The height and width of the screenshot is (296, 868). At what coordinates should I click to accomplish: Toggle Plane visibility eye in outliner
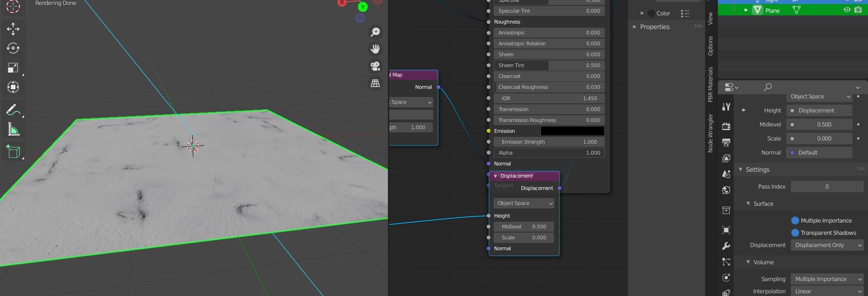pyautogui.click(x=847, y=10)
